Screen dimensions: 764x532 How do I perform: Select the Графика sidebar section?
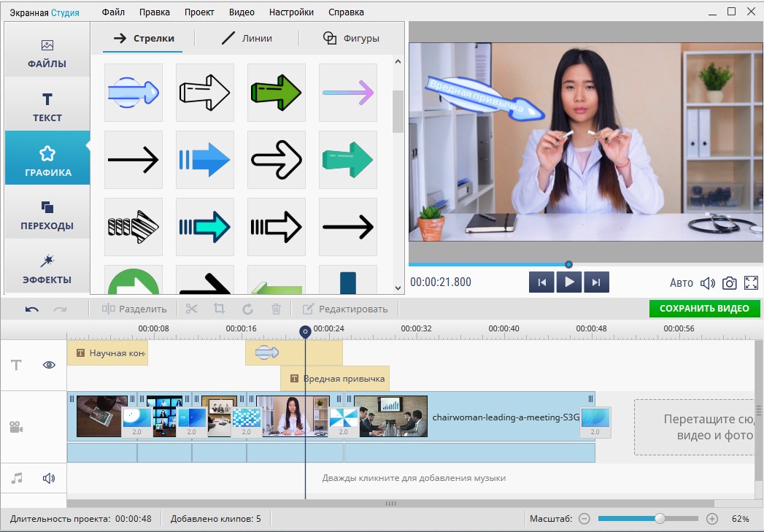tap(47, 158)
